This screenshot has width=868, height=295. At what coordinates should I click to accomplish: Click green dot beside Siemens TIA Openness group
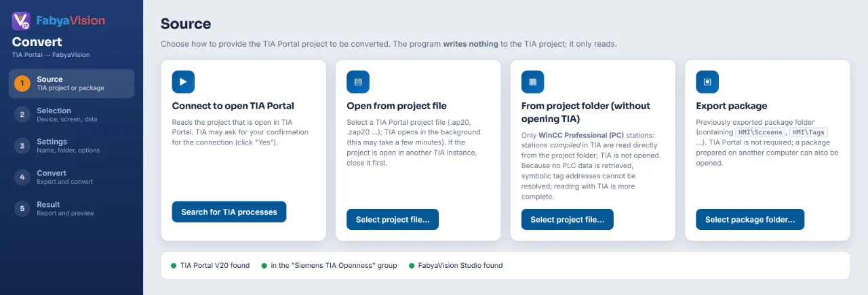tap(264, 266)
